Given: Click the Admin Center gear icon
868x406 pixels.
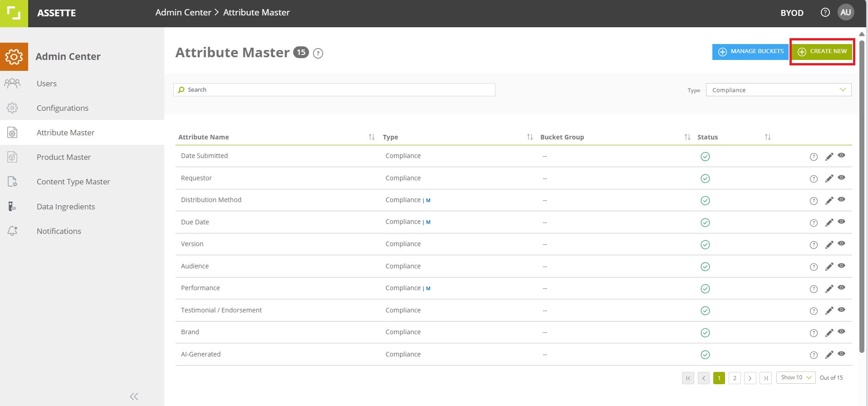Looking at the screenshot, I should tap(14, 57).
